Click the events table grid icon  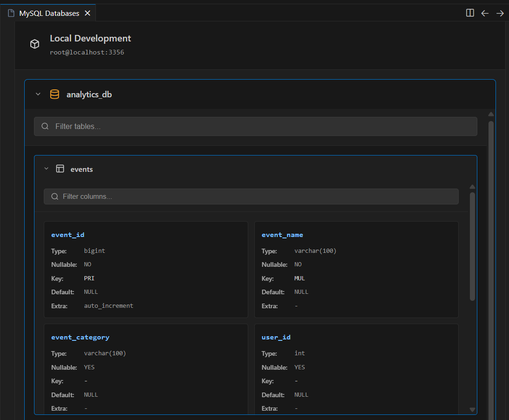click(60, 169)
